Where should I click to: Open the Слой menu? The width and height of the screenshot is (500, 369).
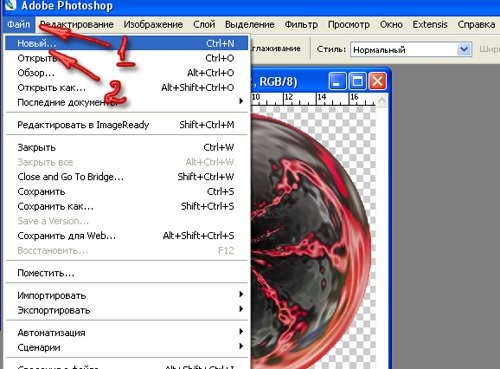(204, 25)
